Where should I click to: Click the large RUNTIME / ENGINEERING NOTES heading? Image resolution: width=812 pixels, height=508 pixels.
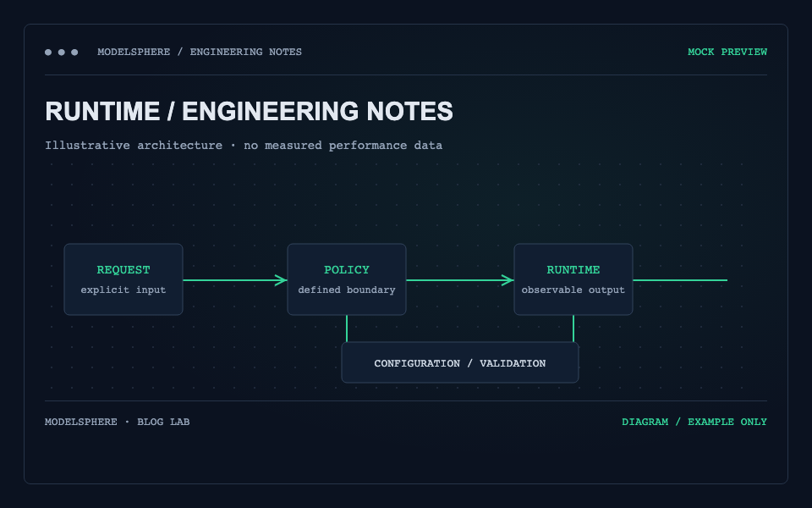tap(249, 112)
